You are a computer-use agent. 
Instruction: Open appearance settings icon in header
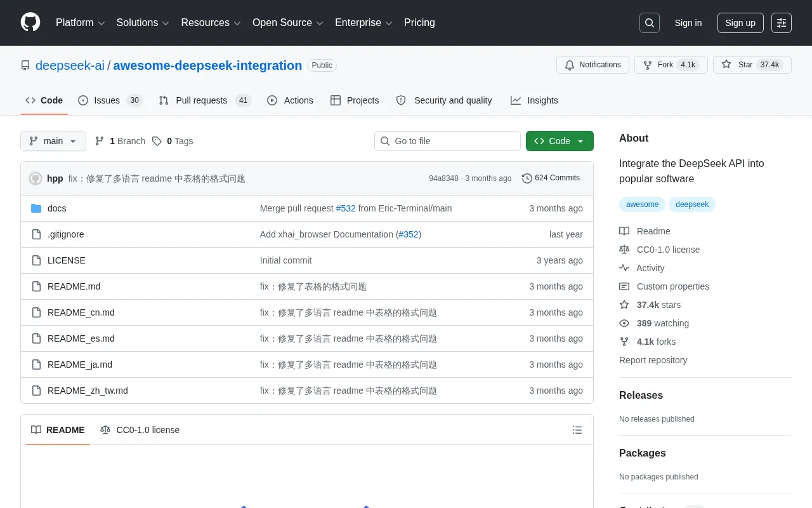tap(782, 23)
